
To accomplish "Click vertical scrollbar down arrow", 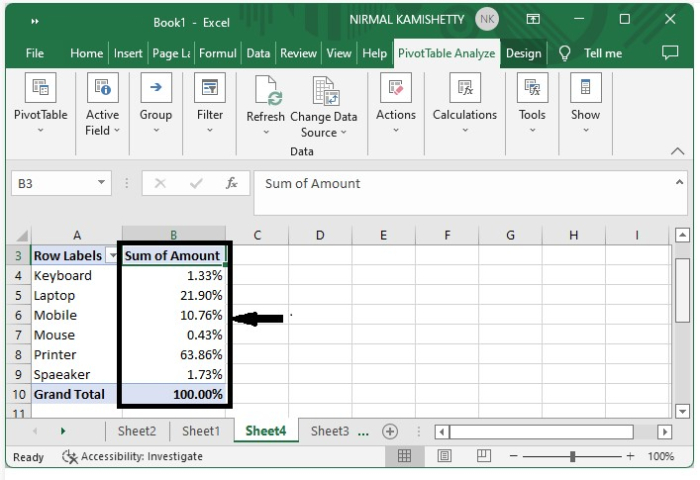I will point(682,411).
